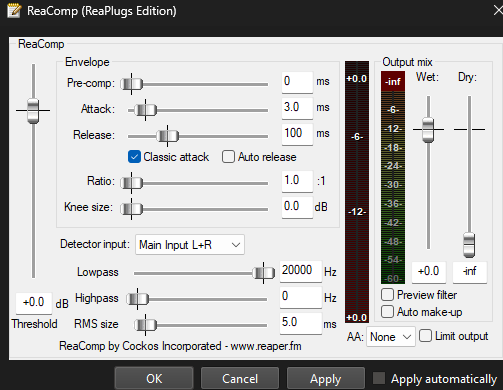The width and height of the screenshot is (503, 390).
Task: Click the Release value field showing 100
Action: pyautogui.click(x=297, y=134)
